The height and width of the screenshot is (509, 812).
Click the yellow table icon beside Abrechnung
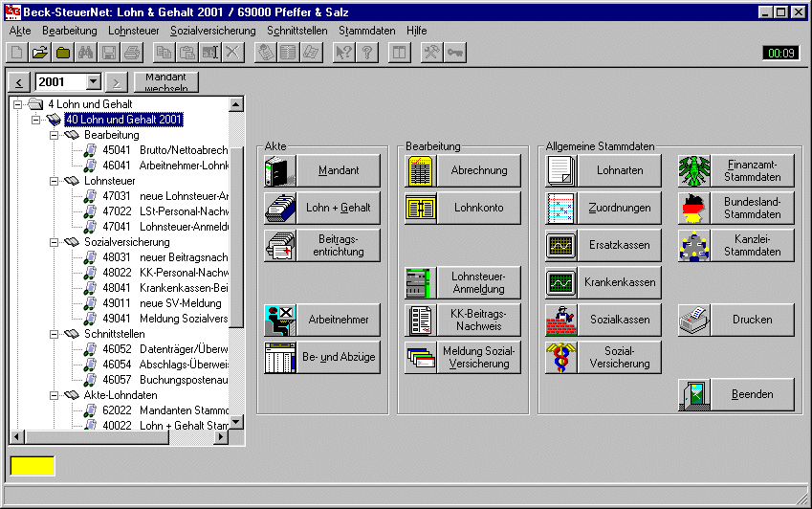coord(421,170)
